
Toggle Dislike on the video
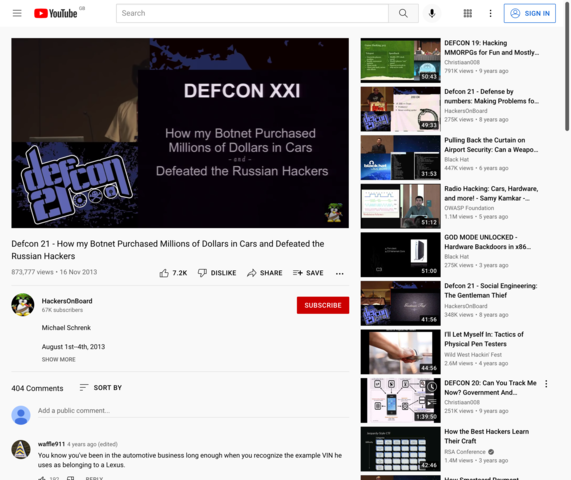click(217, 273)
